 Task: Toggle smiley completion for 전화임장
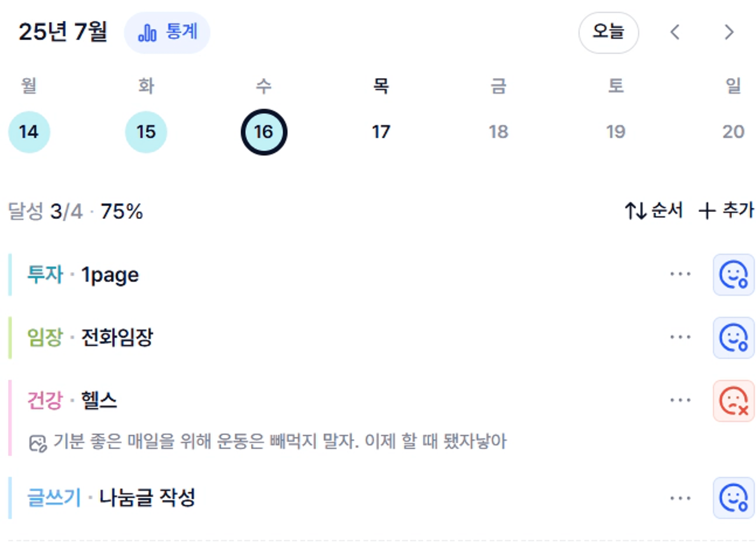[734, 337]
